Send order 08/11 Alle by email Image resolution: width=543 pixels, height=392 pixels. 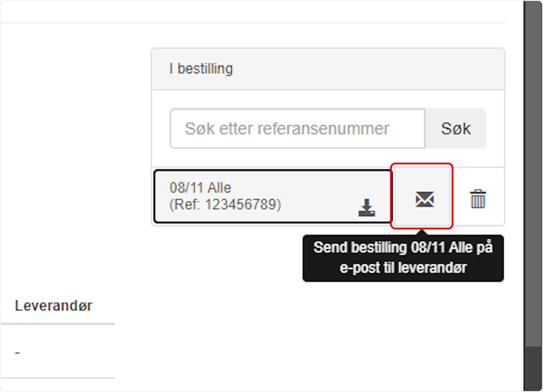coord(422,196)
